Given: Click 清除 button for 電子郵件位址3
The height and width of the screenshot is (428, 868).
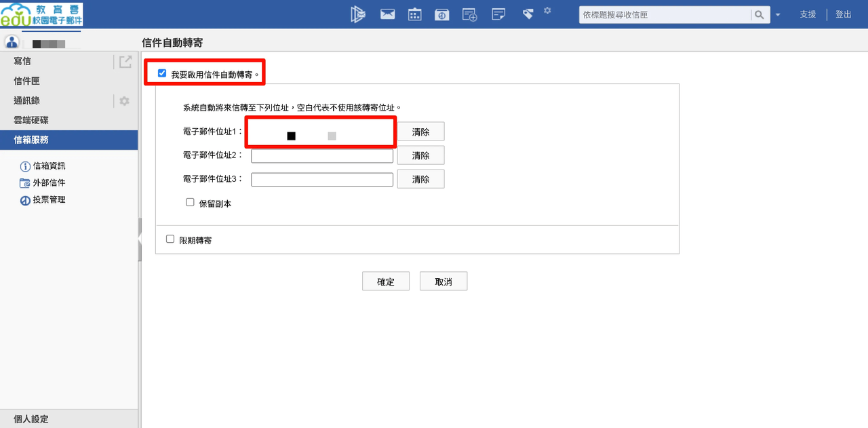Looking at the screenshot, I should [420, 179].
